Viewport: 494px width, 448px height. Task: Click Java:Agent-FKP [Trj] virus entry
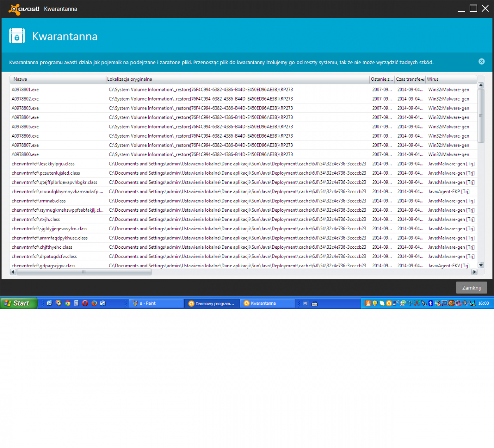(x=449, y=191)
